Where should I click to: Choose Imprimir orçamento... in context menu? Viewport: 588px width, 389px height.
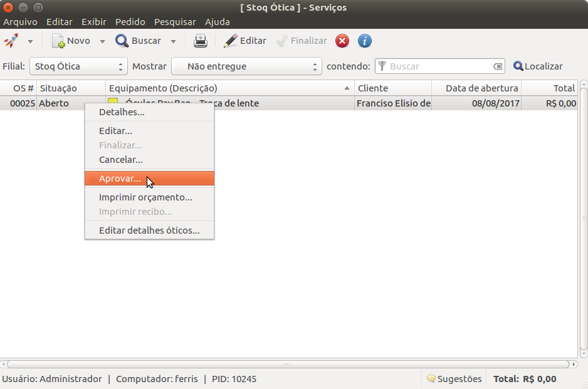pyautogui.click(x=149, y=197)
